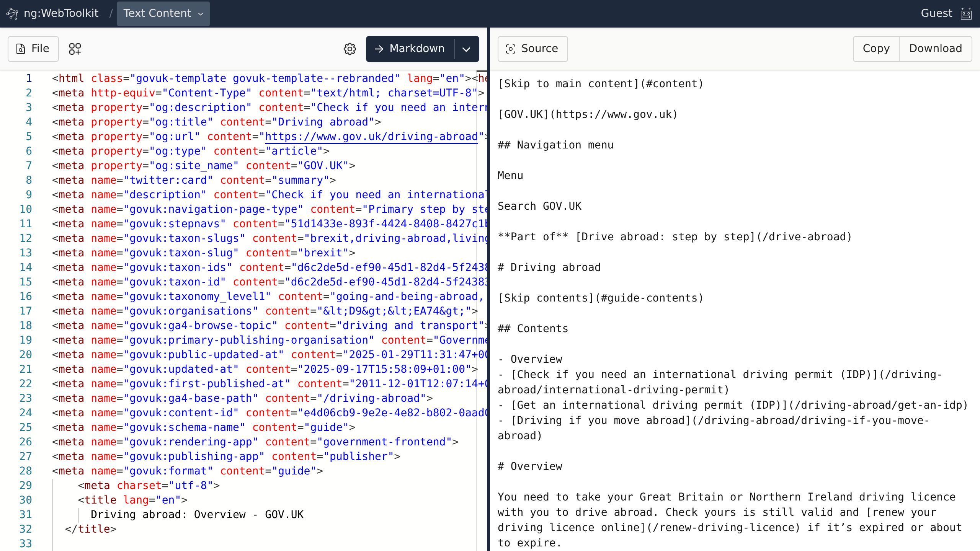Open the settings gear icon
Screen dimensions: 980x551
pyautogui.click(x=350, y=49)
